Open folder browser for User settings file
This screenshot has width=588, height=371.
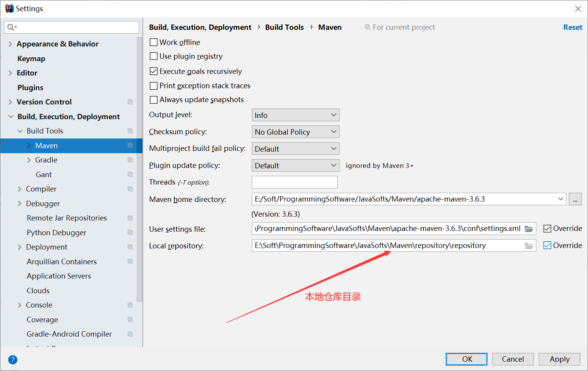point(529,229)
